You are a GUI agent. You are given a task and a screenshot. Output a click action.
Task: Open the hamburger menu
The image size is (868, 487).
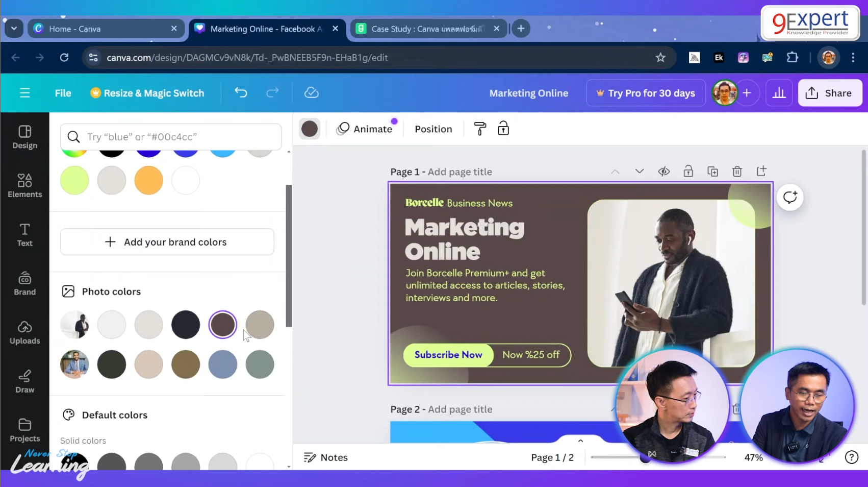pos(24,93)
